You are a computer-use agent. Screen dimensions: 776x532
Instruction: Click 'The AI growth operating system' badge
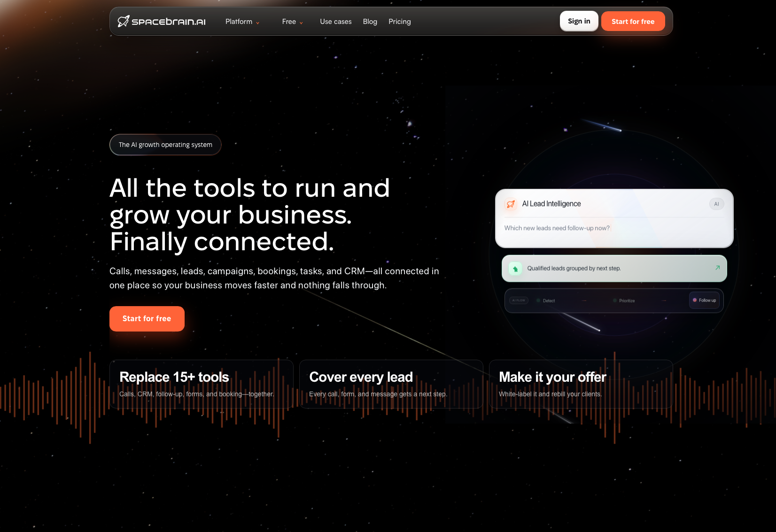click(x=165, y=145)
